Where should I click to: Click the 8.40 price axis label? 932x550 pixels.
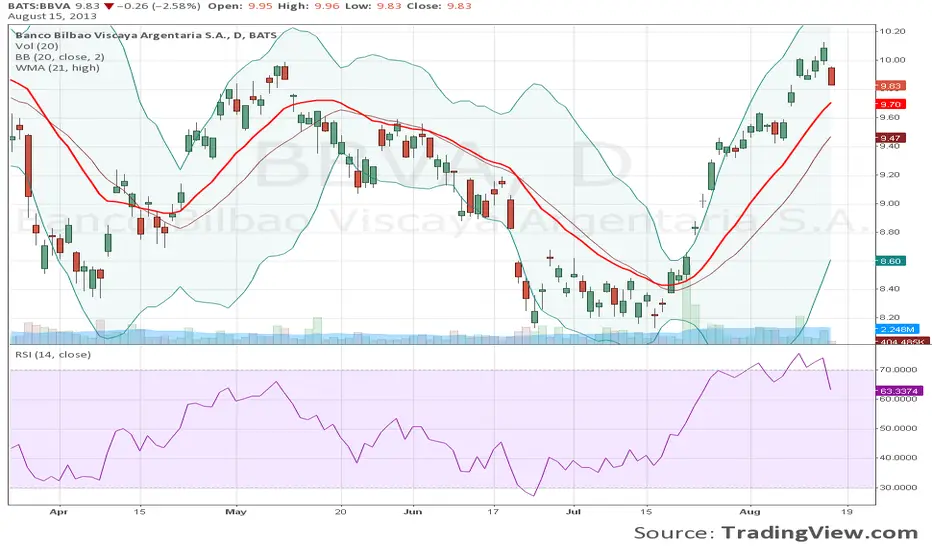coord(890,289)
